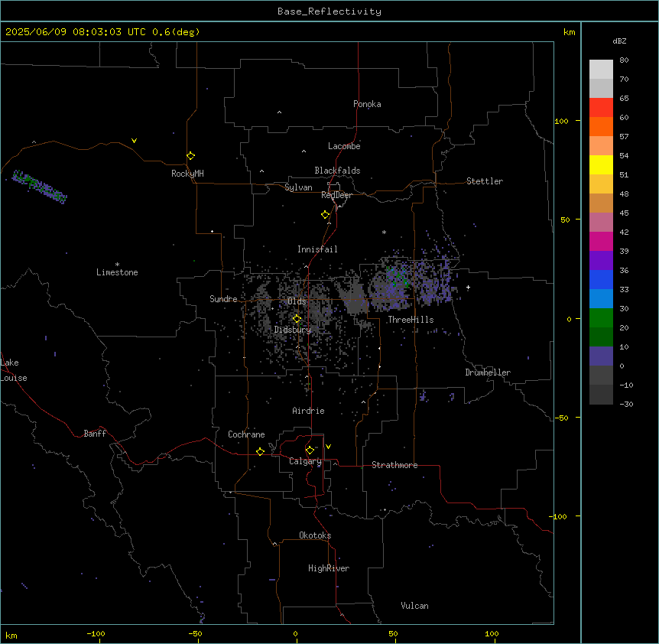The width and height of the screenshot is (659, 644).
Task: Select the Banff town label
Action: 95,434
